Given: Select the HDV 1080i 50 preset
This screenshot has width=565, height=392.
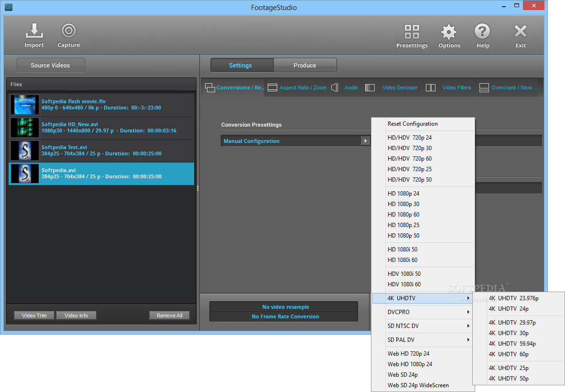Looking at the screenshot, I should (x=423, y=274).
